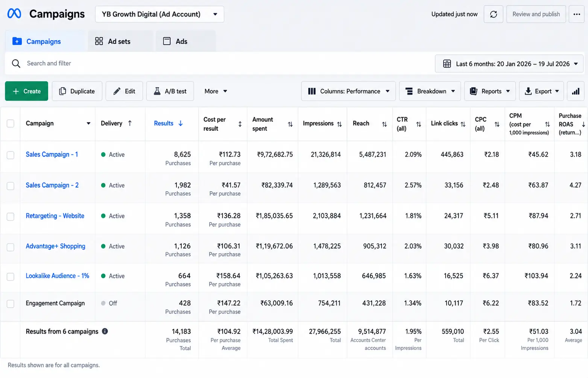Tick the Lookalike Audience - 1% checkbox
This screenshot has width=588, height=378.
point(11,277)
